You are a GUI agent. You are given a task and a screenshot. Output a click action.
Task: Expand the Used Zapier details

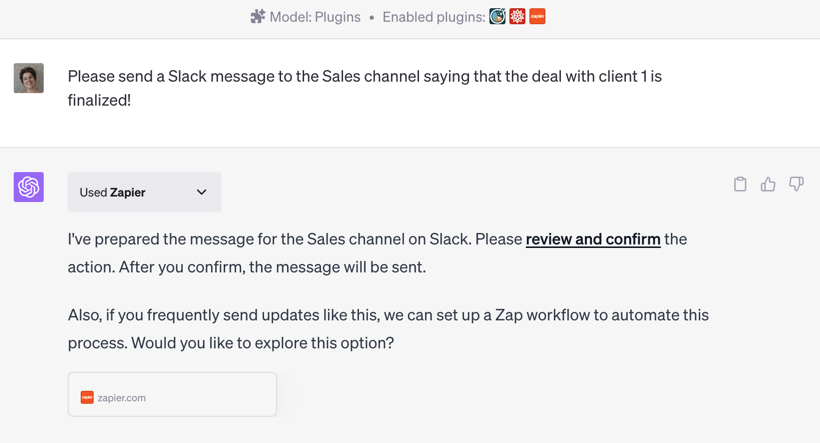144,192
